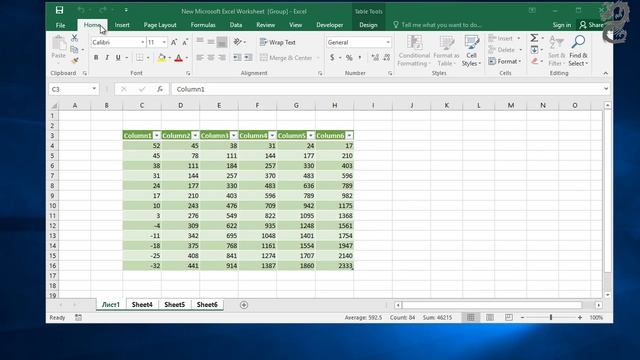Click the Cut scissors icon

click(74, 38)
